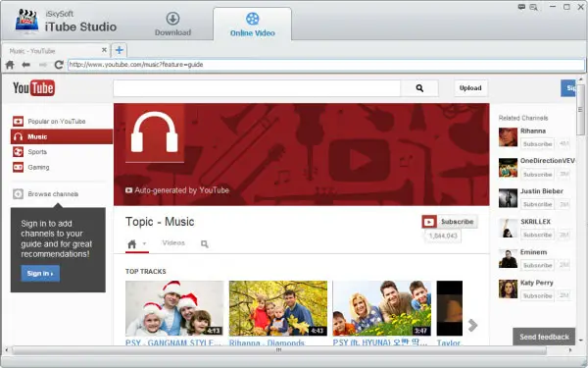Subscribe to OneDirectionVEVO channel
Viewport: 588px width, 368px height.
tap(537, 175)
